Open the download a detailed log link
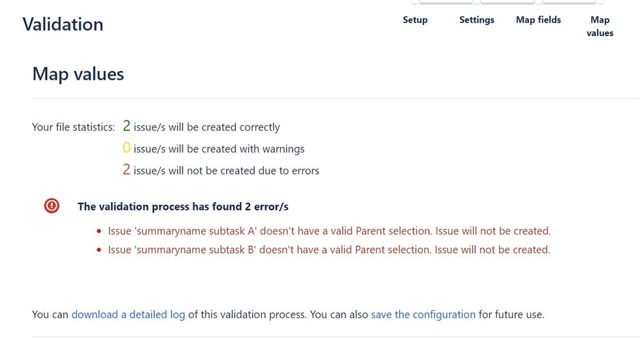The width and height of the screenshot is (644, 338). (128, 315)
